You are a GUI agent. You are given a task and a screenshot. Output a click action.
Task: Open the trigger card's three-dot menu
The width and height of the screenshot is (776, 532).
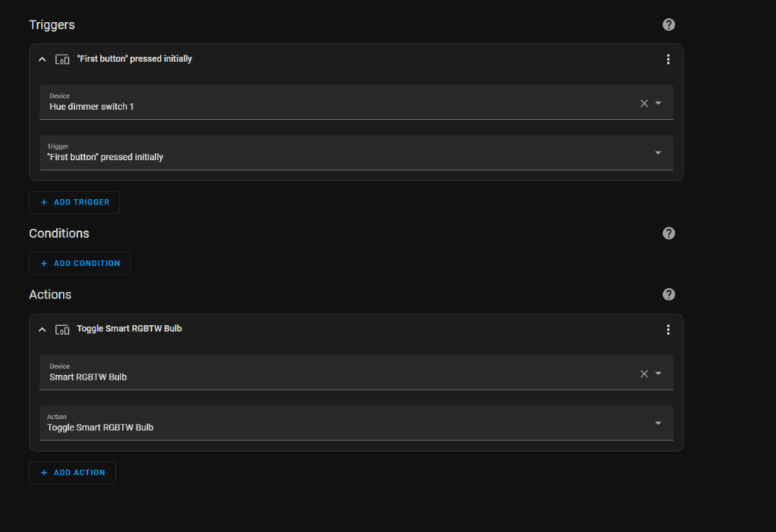(x=668, y=59)
